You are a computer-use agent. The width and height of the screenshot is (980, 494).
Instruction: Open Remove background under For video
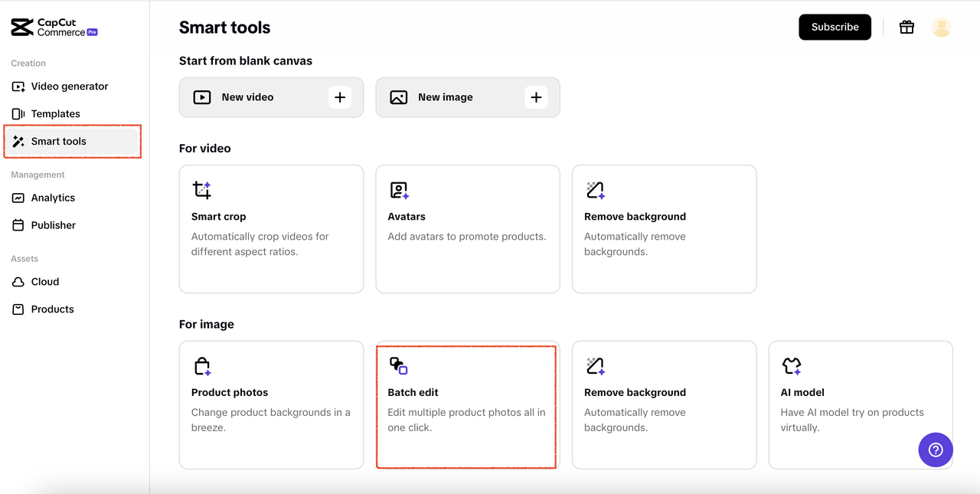coord(664,228)
